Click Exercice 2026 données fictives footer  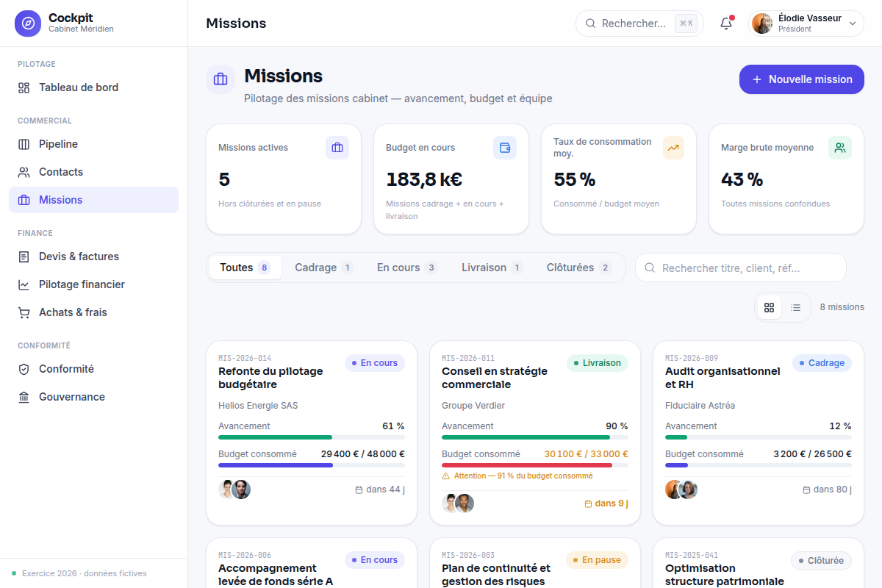tap(84, 573)
